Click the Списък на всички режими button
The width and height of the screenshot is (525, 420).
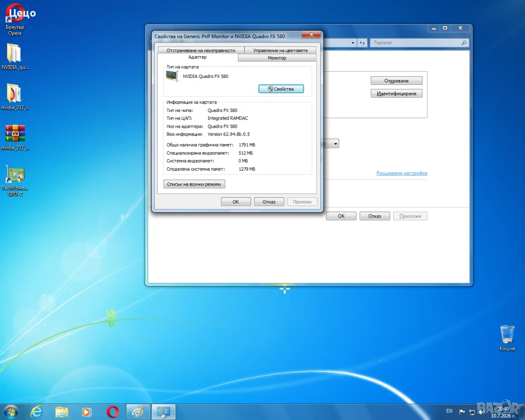[x=194, y=184]
